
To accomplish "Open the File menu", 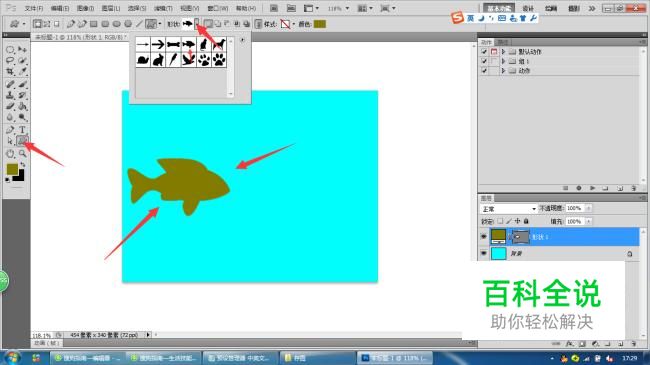I will (x=34, y=8).
